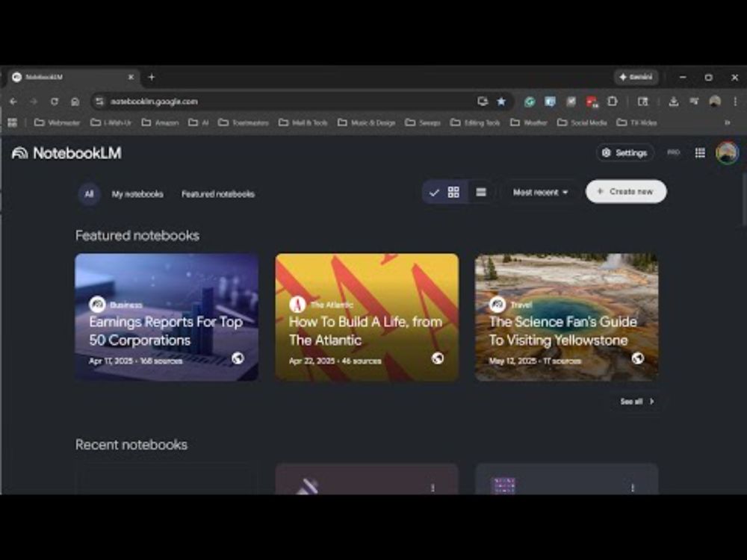Click the NotebookLM logo
Screen dimensions: 747x560
(x=66, y=153)
